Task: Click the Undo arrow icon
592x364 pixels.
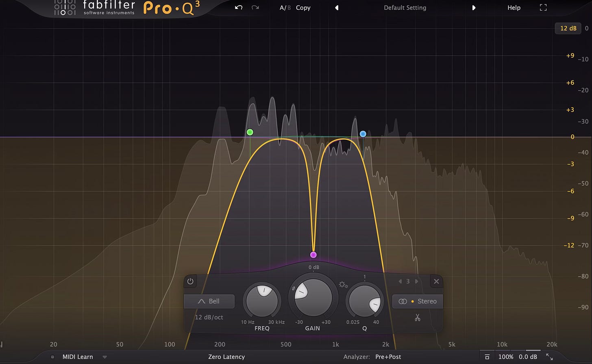Action: (239, 8)
